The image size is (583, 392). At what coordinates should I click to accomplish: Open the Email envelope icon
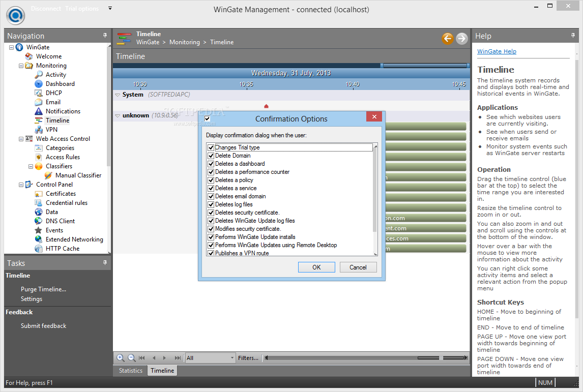[x=39, y=102]
